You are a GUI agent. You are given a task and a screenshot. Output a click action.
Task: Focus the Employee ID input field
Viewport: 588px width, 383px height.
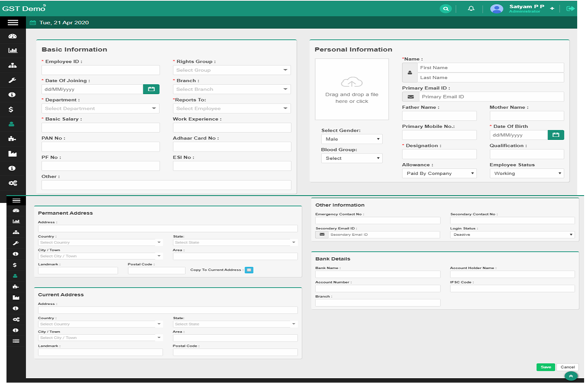pos(100,70)
